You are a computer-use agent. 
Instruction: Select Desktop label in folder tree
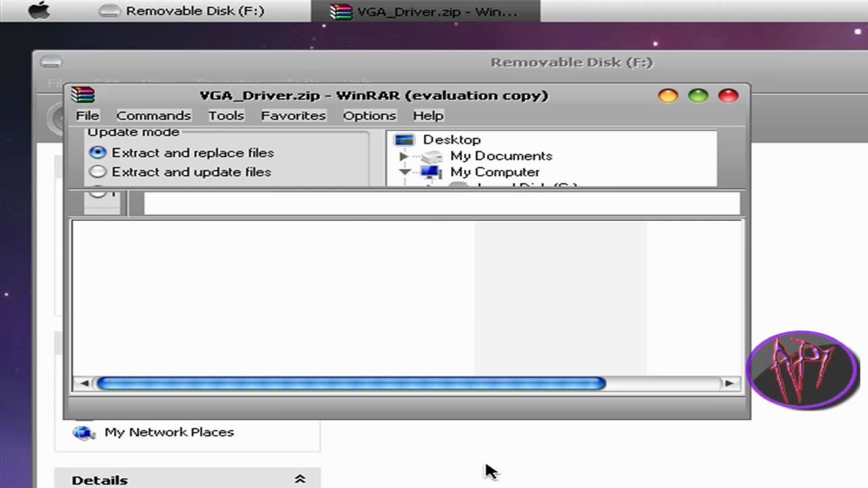[452, 140]
